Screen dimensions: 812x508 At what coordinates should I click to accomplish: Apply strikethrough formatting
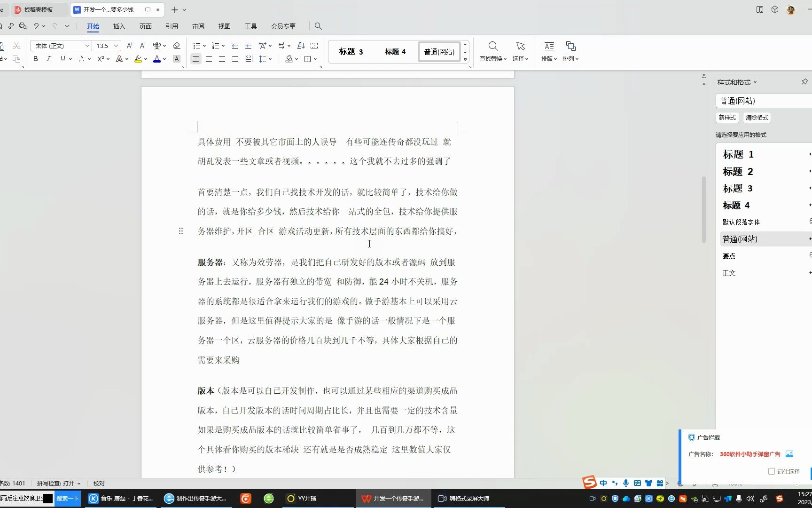[82, 59]
